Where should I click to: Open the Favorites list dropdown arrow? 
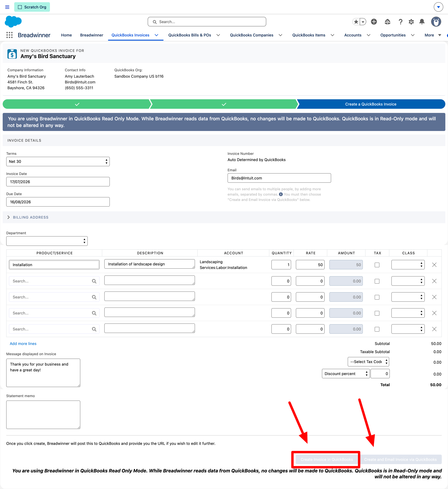pyautogui.click(x=363, y=22)
